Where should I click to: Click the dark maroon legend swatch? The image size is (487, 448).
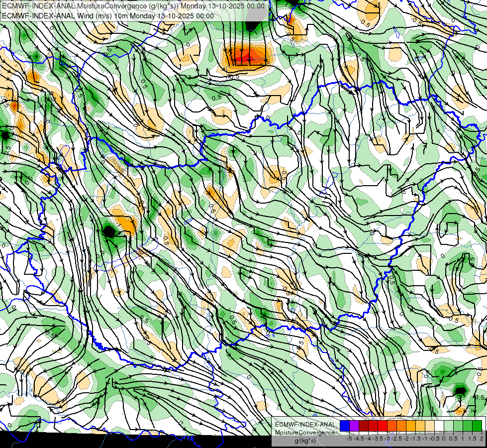[364, 426]
